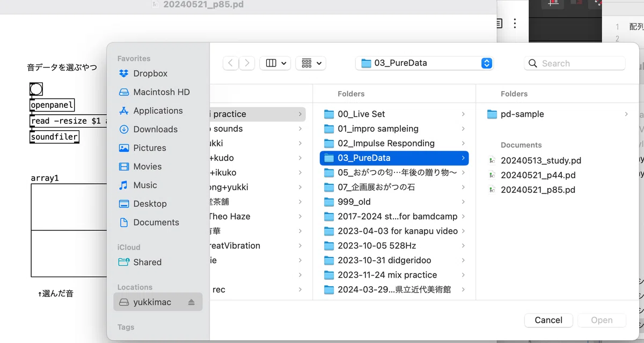Open 03_PureData path popup
This screenshot has width=644, height=343.
point(424,63)
